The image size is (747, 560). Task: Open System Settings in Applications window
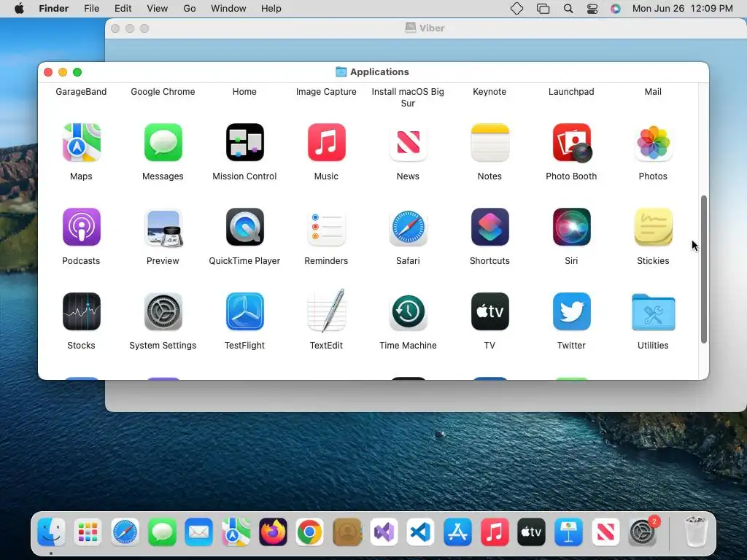coord(163,311)
